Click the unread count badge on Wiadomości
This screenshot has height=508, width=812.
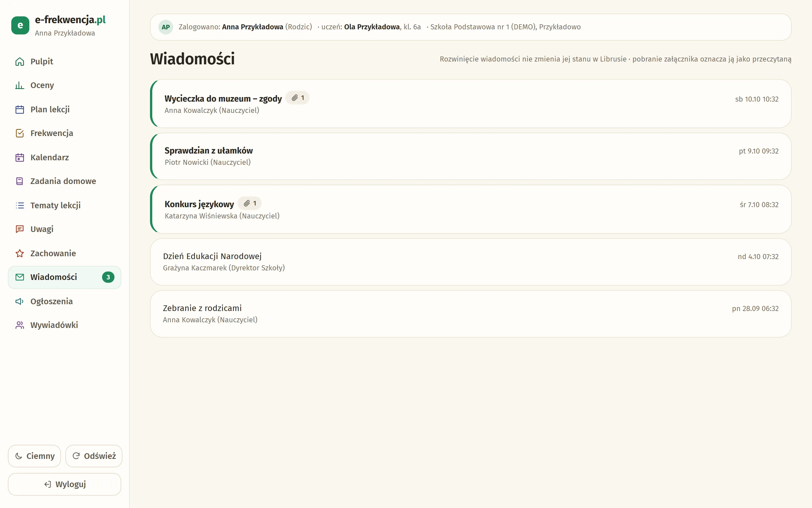108,277
